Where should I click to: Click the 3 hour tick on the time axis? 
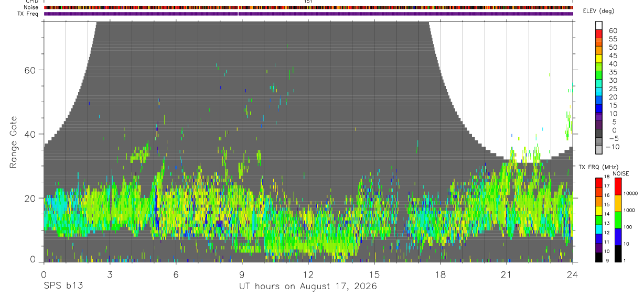tap(110, 275)
